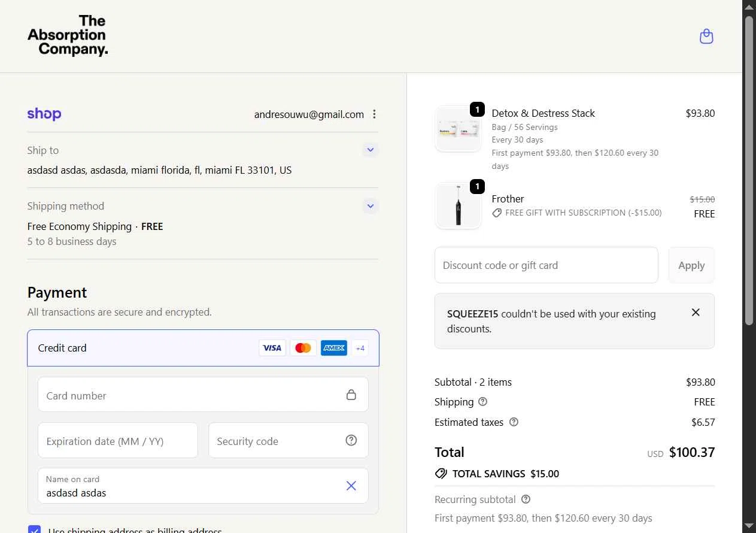Viewport: 756px width, 533px height.
Task: Clear the Name on card with X icon
Action: [351, 486]
